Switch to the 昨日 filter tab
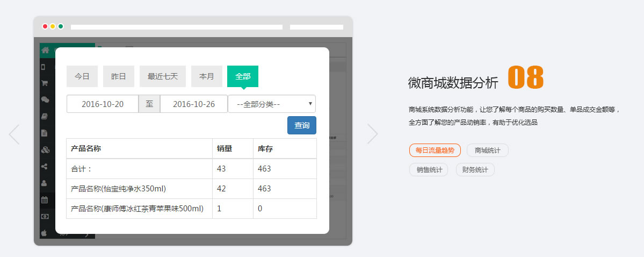Viewport: 644px width, 257px height. click(x=119, y=76)
